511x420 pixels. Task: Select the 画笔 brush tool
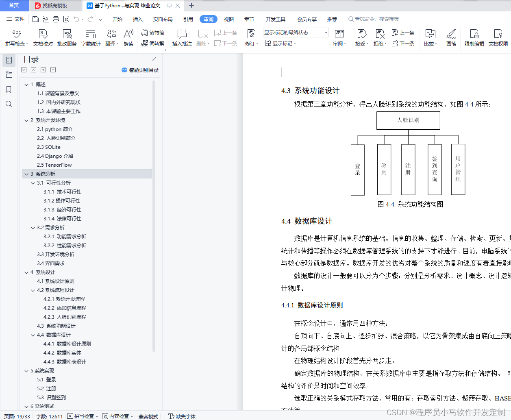click(x=451, y=38)
